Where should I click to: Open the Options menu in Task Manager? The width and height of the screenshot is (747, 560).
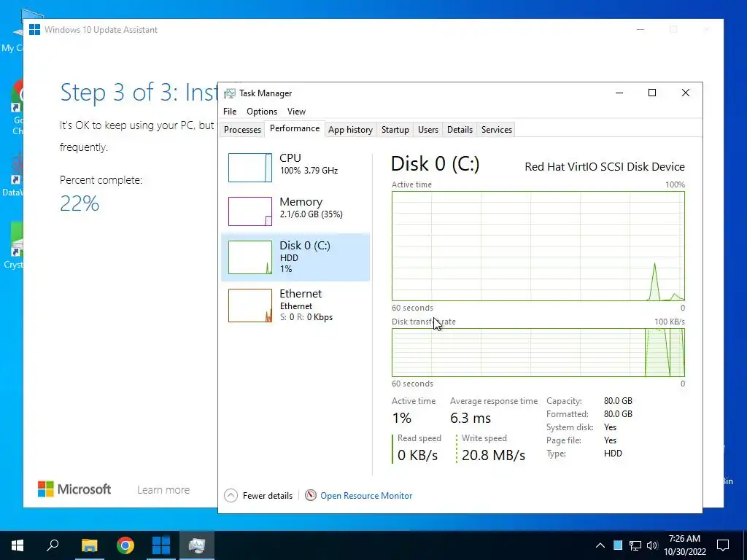tap(262, 112)
